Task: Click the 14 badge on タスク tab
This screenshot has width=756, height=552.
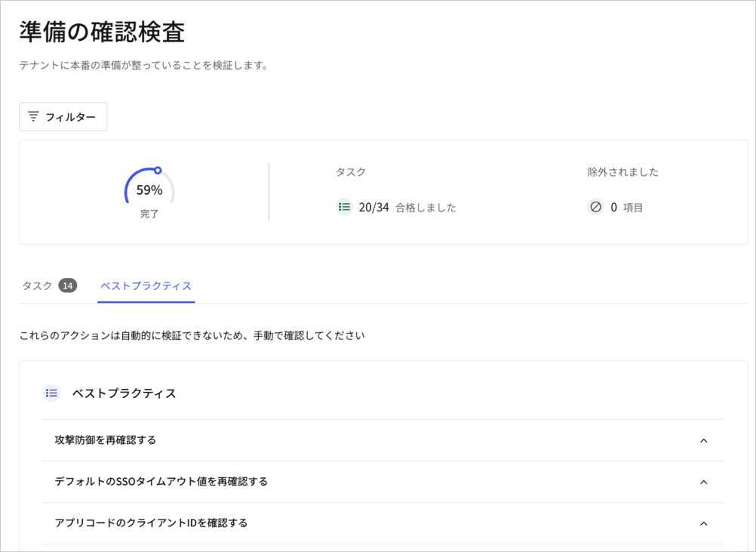Action: 68,285
